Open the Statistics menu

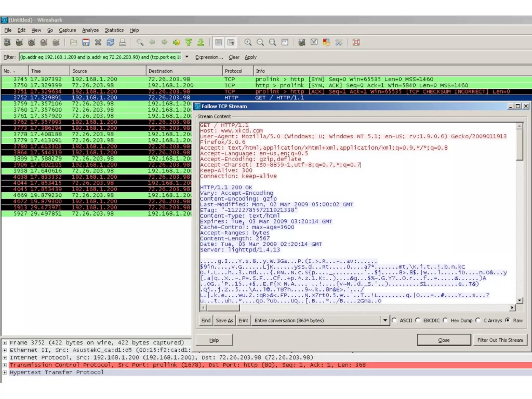tap(114, 30)
